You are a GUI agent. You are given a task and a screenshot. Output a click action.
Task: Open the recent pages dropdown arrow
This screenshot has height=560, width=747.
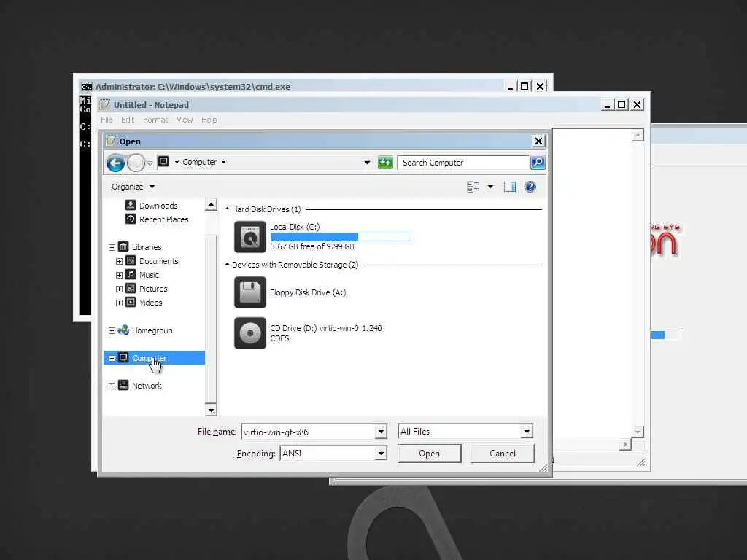150,163
